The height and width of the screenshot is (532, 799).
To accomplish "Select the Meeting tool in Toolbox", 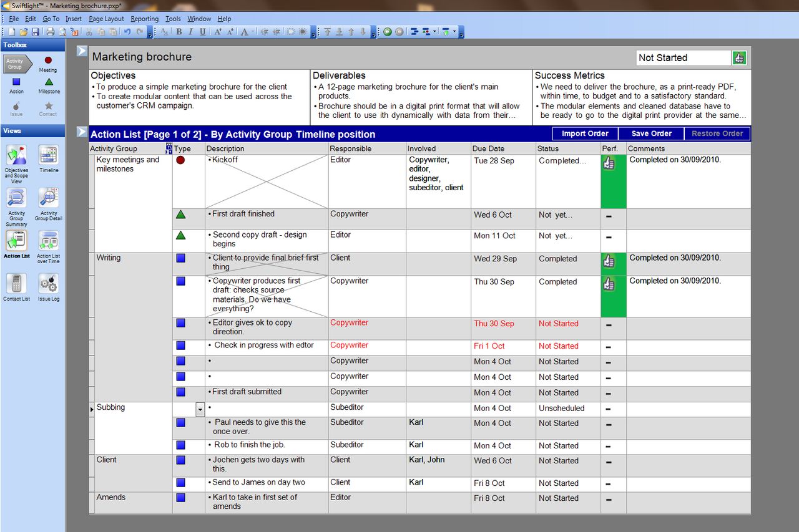I will pos(48,64).
